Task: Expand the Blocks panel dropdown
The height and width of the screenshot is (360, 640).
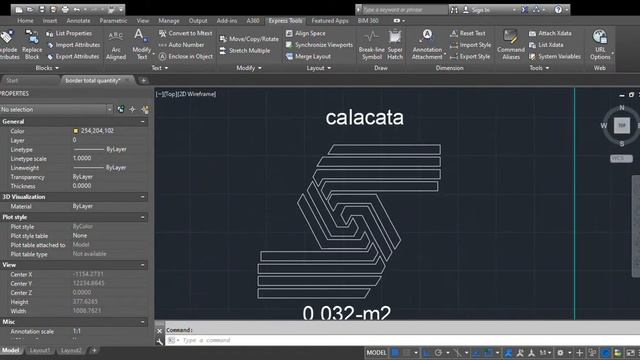Action: tap(47, 68)
